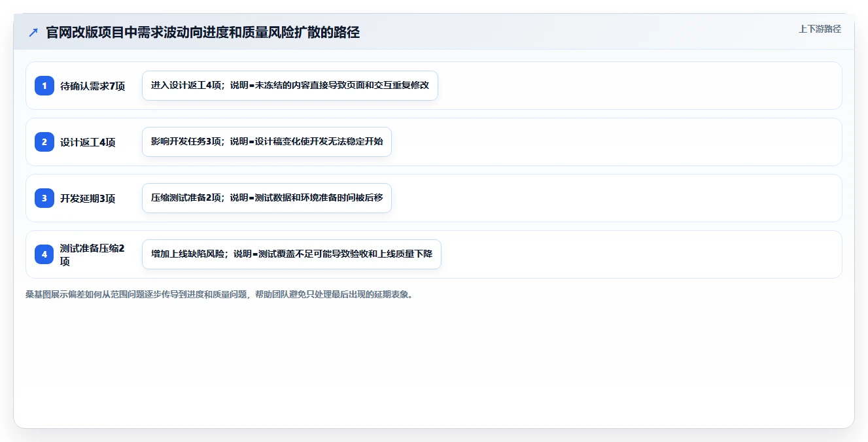The width and height of the screenshot is (868, 442).
Task: Open the 进入设计返工4项 description box
Action: pos(290,86)
